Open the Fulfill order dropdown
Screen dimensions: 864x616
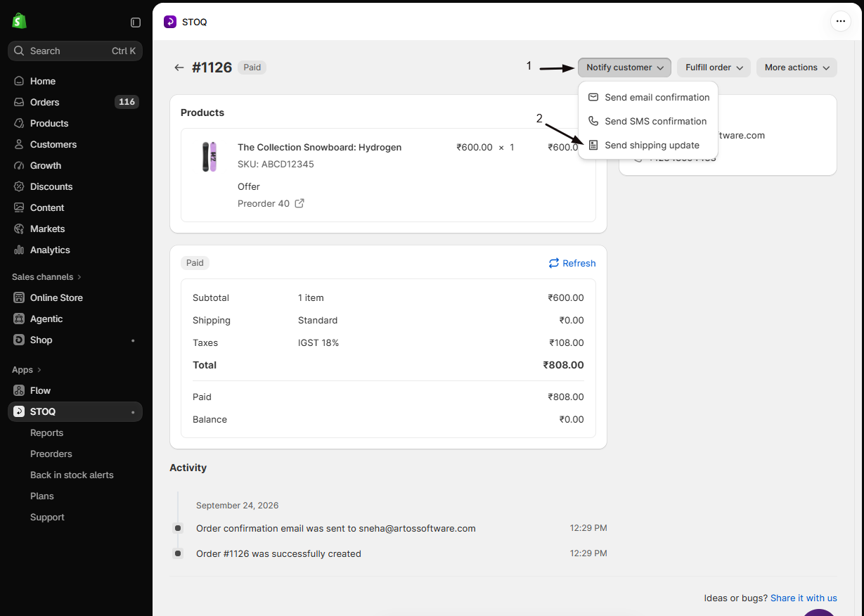(714, 68)
